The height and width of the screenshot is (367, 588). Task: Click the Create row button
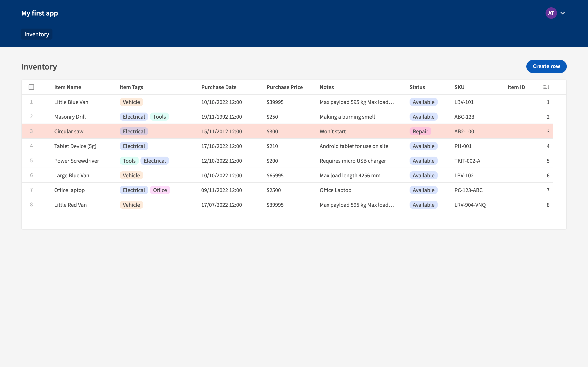[x=546, y=66]
